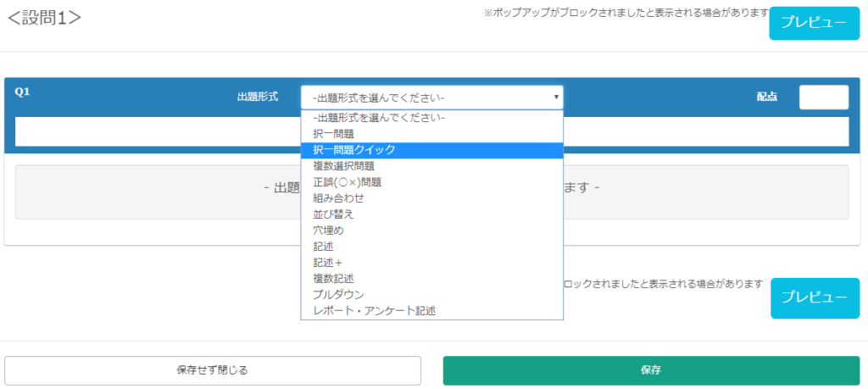This screenshot has width=868, height=389.
Task: Select 複数選択問題 option
Action: 431,166
